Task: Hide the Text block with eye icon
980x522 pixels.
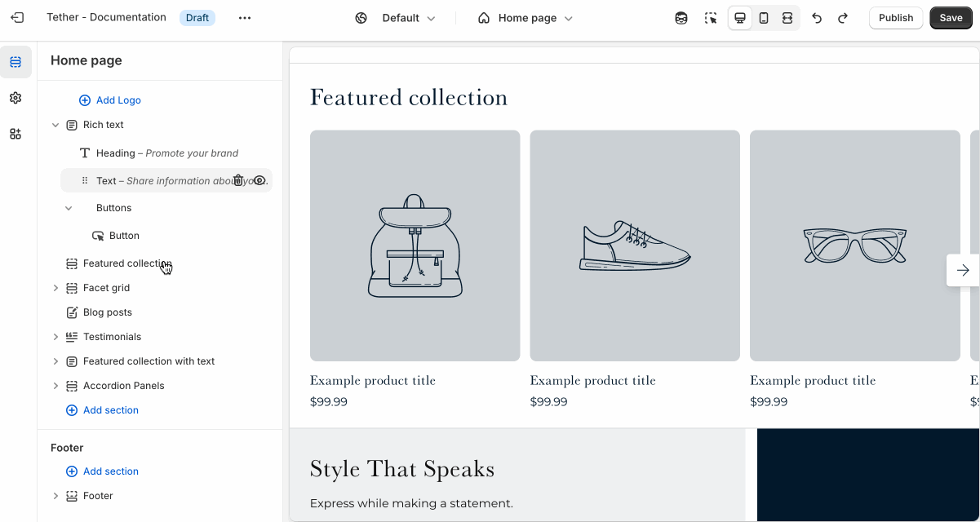Action: coord(259,180)
